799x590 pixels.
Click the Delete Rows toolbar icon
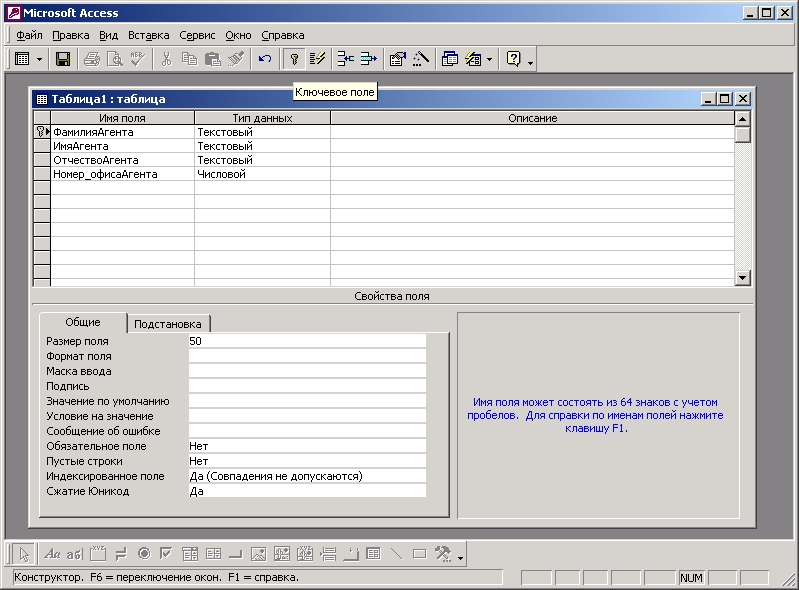pyautogui.click(x=369, y=59)
